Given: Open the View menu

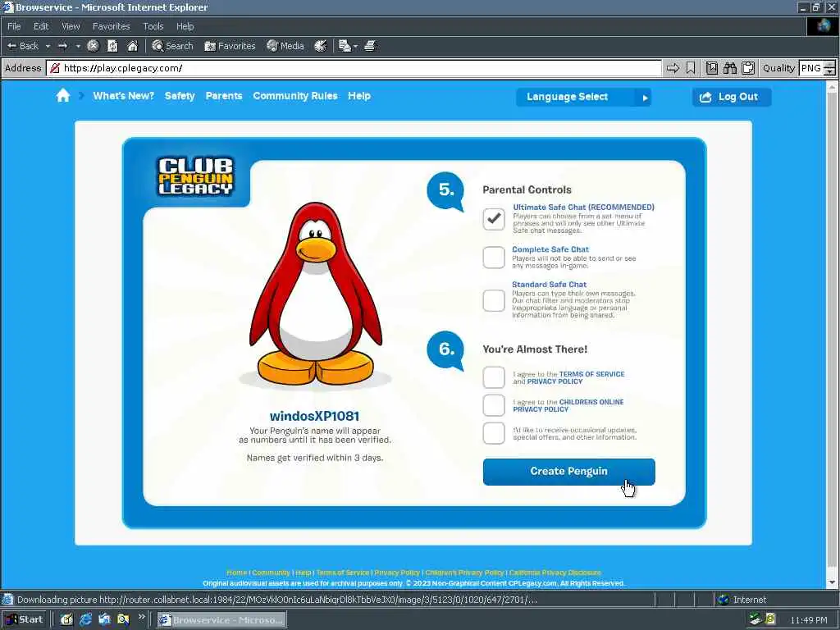Looking at the screenshot, I should 71,26.
